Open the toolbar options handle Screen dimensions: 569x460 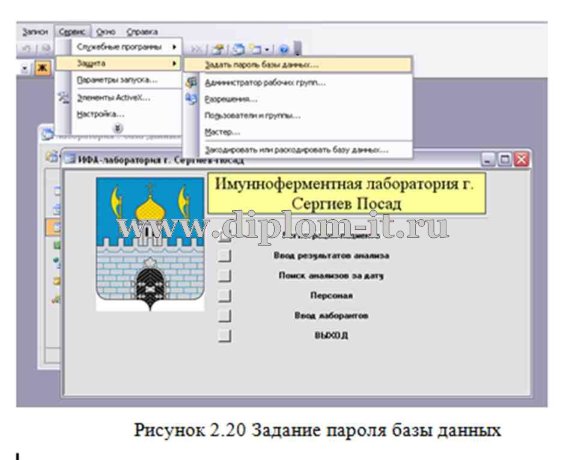pyautogui.click(x=298, y=49)
